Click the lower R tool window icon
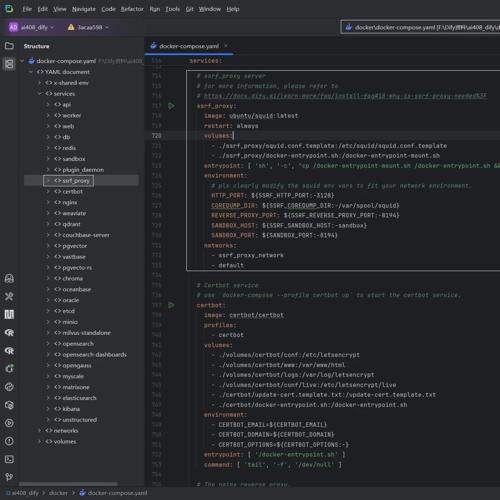This screenshot has height=500, width=500. [9, 350]
